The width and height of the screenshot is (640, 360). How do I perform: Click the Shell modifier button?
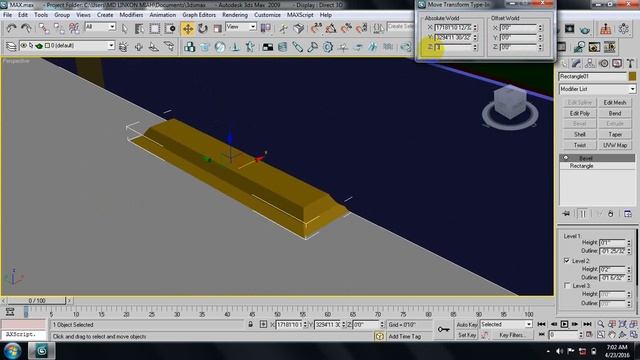coord(580,134)
